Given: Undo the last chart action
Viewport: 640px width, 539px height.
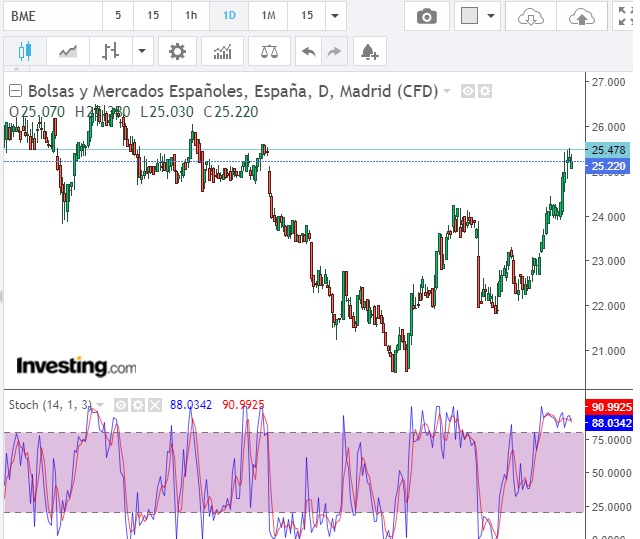Looking at the screenshot, I should click(309, 51).
